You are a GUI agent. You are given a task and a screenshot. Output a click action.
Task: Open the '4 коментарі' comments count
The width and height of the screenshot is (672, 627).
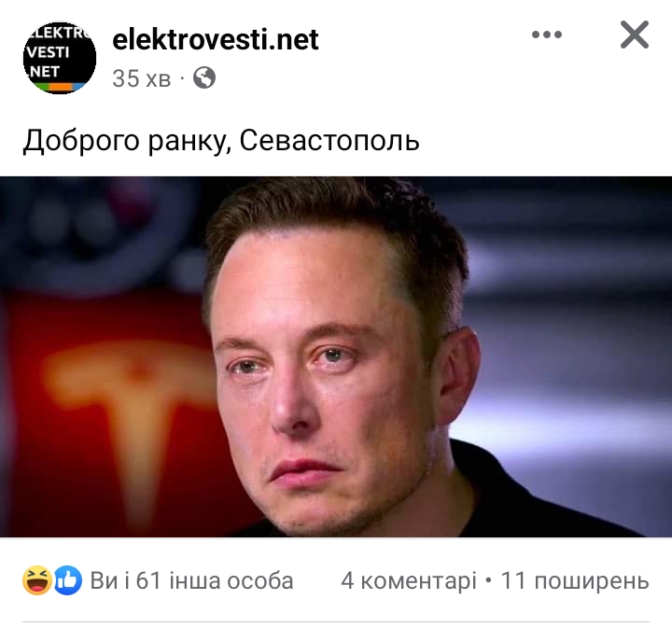pyautogui.click(x=409, y=580)
